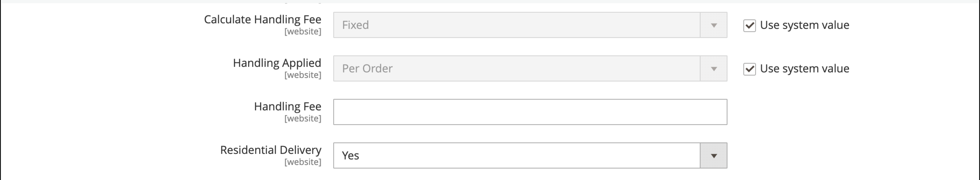Viewport: 980px width, 180px height.
Task: Uncheck Use system value for Calculate Handling Fee
Action: [749, 26]
